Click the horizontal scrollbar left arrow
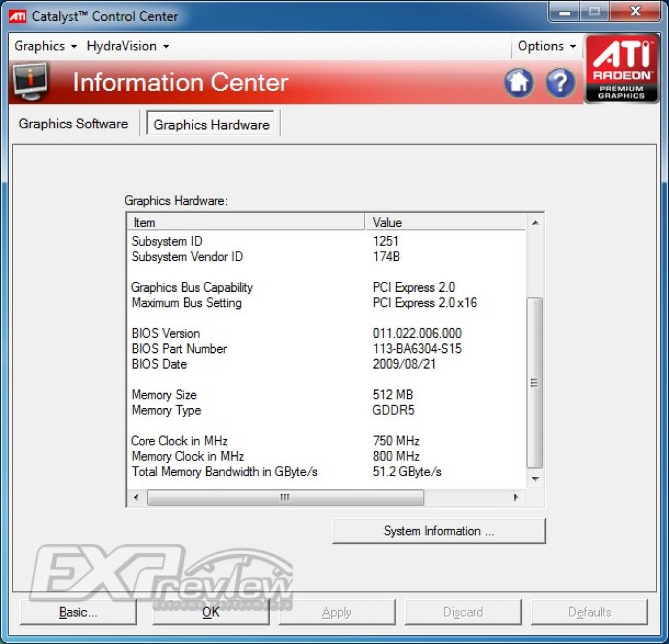The height and width of the screenshot is (644, 669). coord(136,497)
